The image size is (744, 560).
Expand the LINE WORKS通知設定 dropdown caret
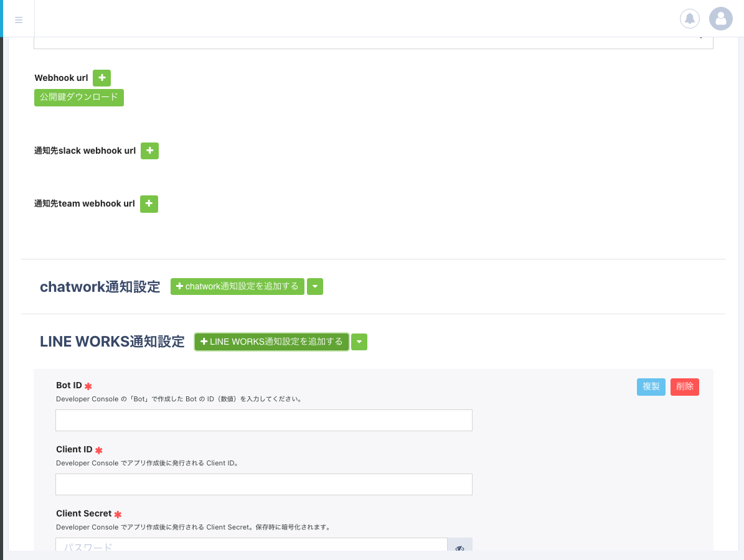(x=359, y=342)
